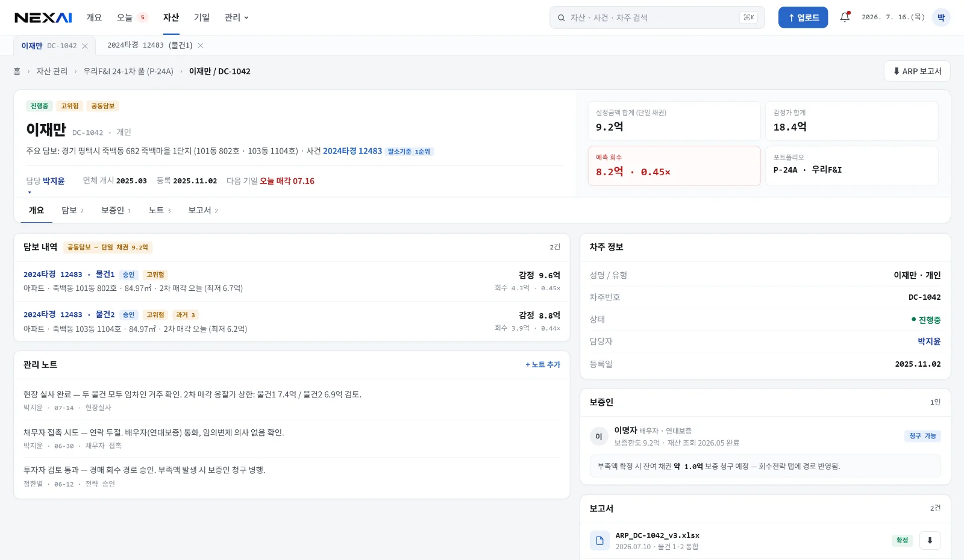Click the date 2026. 7. 16.(목)
The image size is (964, 560).
pos(893,17)
